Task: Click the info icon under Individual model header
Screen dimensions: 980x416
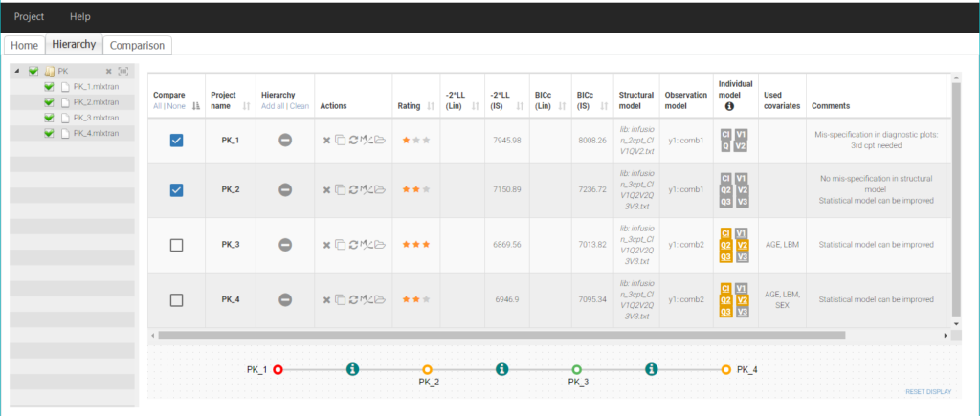Action: tap(733, 107)
